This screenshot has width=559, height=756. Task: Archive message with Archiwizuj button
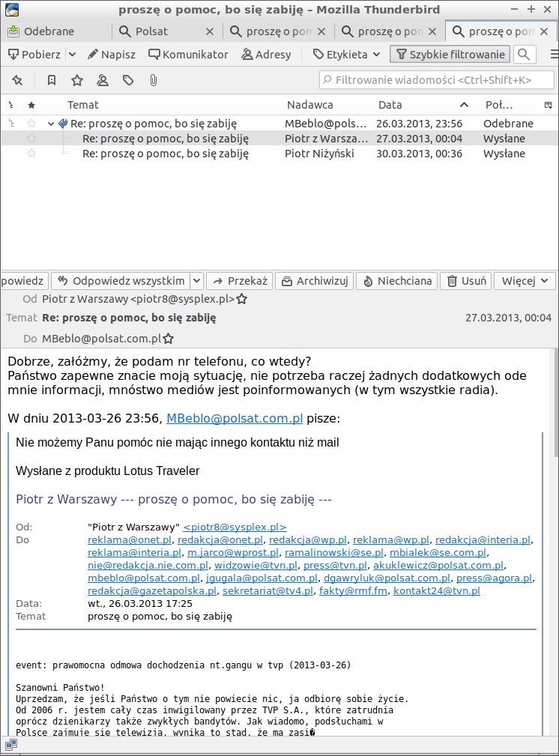315,281
